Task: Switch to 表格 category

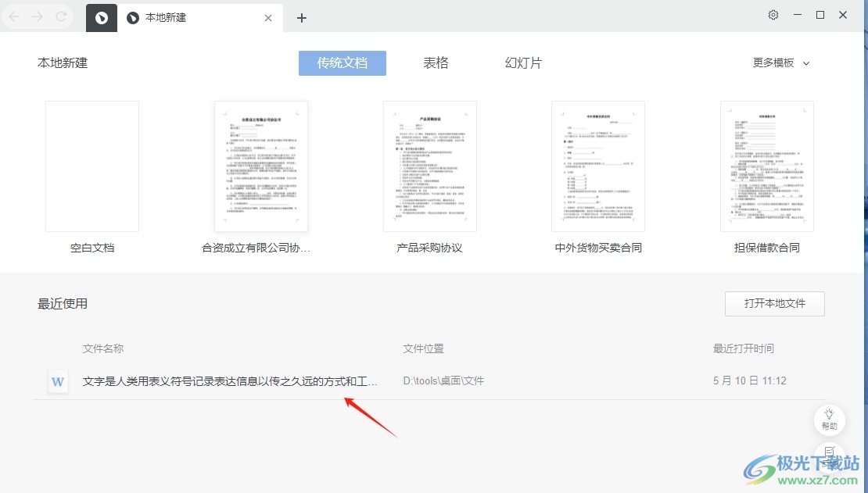Action: (436, 63)
